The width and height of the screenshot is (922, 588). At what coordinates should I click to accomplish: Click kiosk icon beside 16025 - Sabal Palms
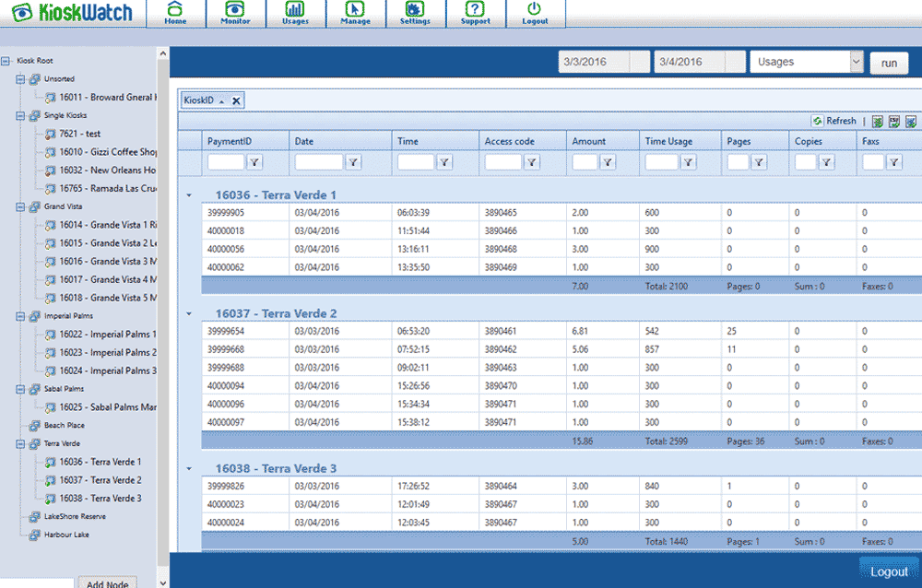pyautogui.click(x=51, y=407)
